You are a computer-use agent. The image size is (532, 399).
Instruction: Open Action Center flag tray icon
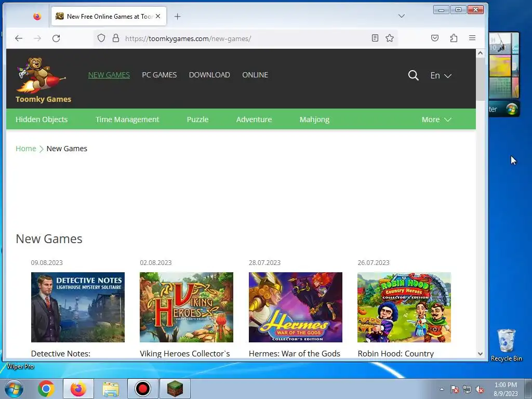pyautogui.click(x=454, y=389)
